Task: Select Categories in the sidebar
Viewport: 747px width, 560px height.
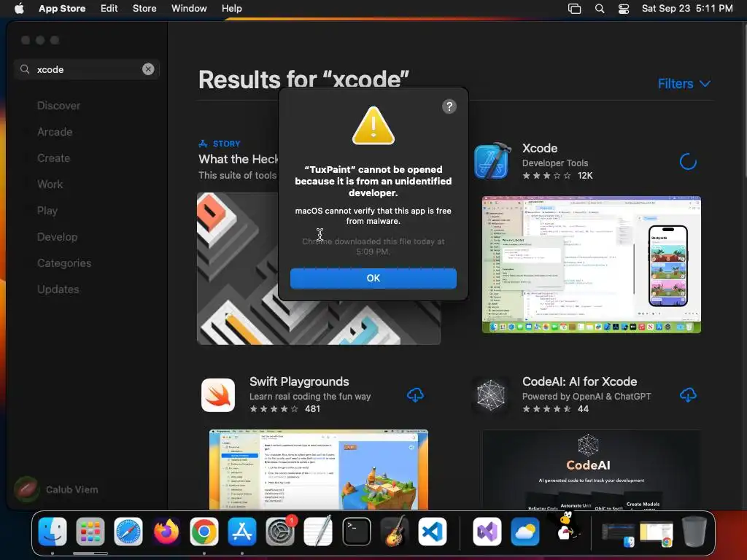Action: pyautogui.click(x=64, y=262)
